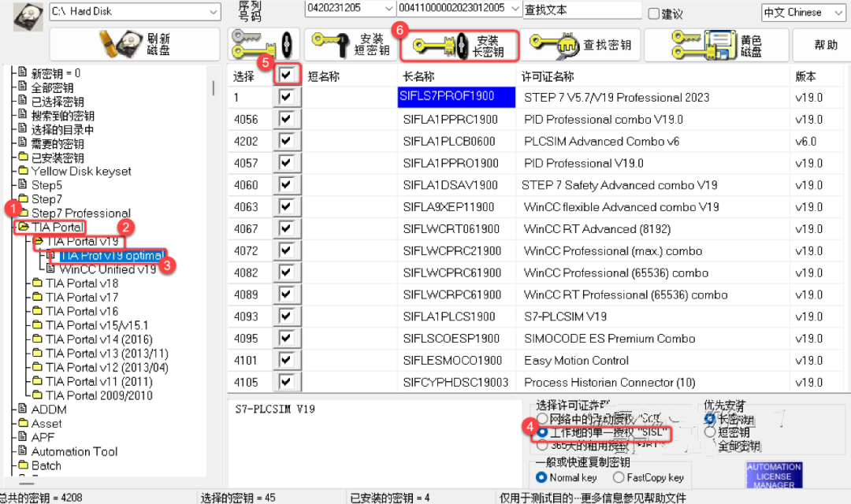Open Yellow Disk keyset folder

click(81, 171)
